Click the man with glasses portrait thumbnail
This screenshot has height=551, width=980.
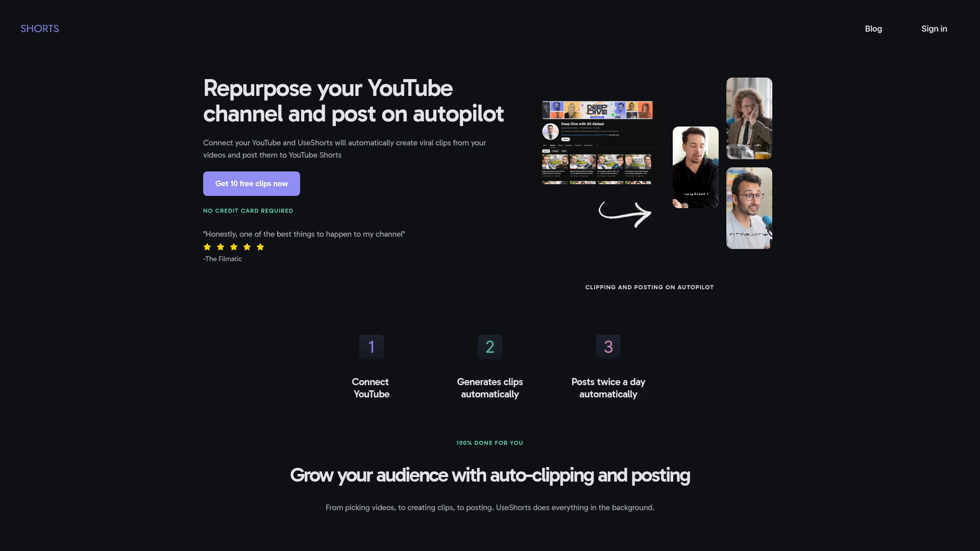point(748,207)
